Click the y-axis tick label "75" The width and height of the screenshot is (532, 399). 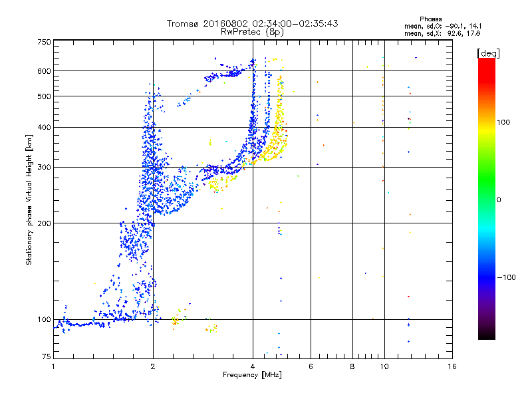coord(47,356)
